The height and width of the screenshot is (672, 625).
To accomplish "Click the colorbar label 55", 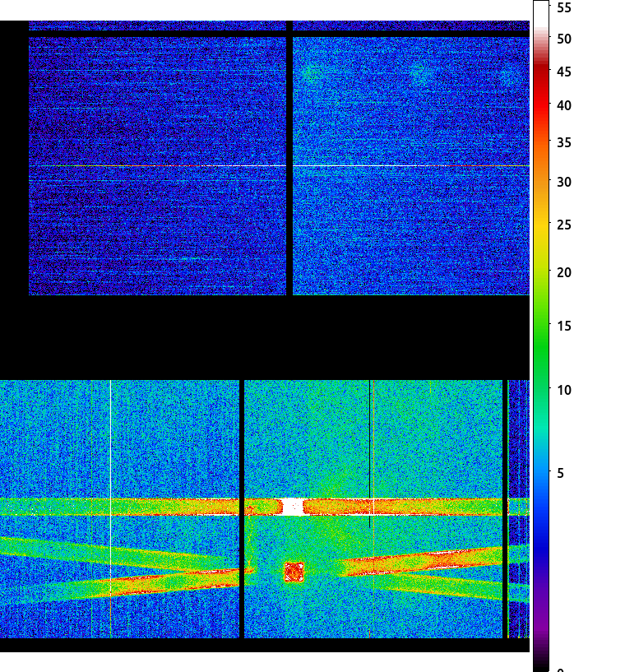I will [x=564, y=7].
